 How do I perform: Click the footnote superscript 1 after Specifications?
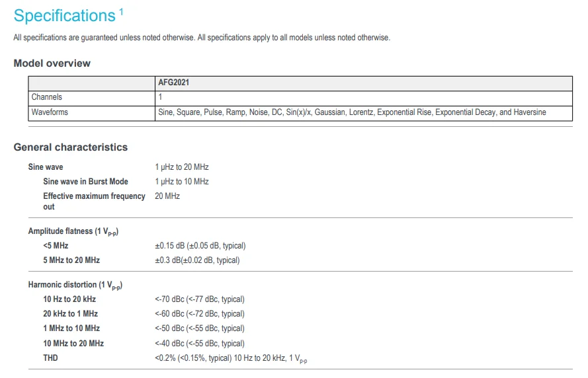[121, 12]
